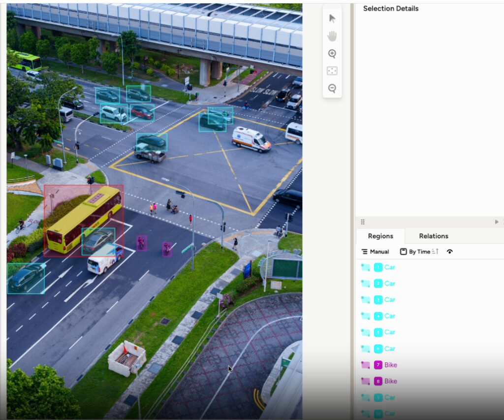Click the drag handle above the Regions tab
This screenshot has height=420, width=504.
(363, 222)
